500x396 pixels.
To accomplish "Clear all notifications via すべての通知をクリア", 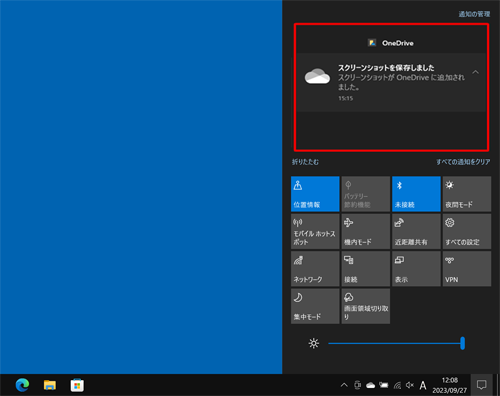I will point(463,162).
